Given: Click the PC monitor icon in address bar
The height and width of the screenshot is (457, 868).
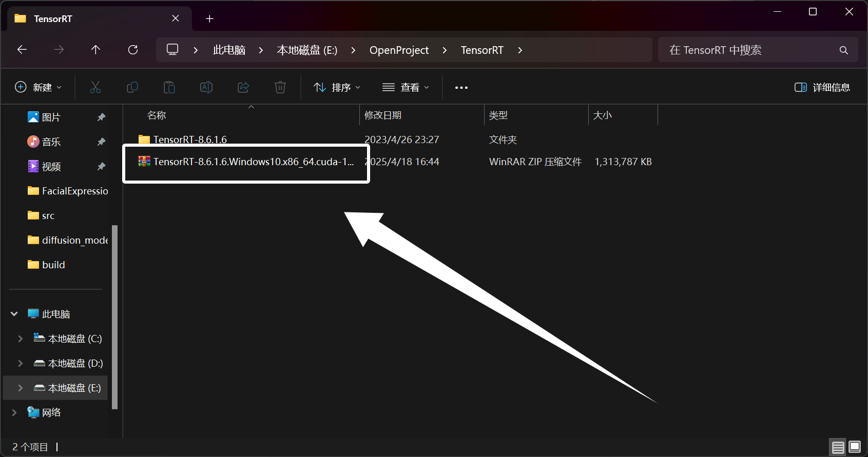Looking at the screenshot, I should click(x=172, y=50).
